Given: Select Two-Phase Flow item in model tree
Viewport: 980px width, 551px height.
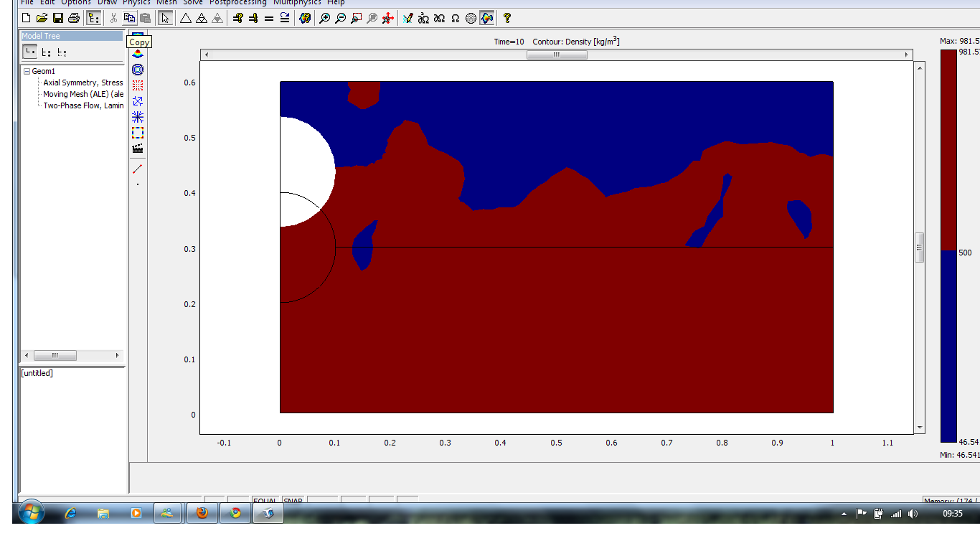Looking at the screenshot, I should pyautogui.click(x=83, y=105).
